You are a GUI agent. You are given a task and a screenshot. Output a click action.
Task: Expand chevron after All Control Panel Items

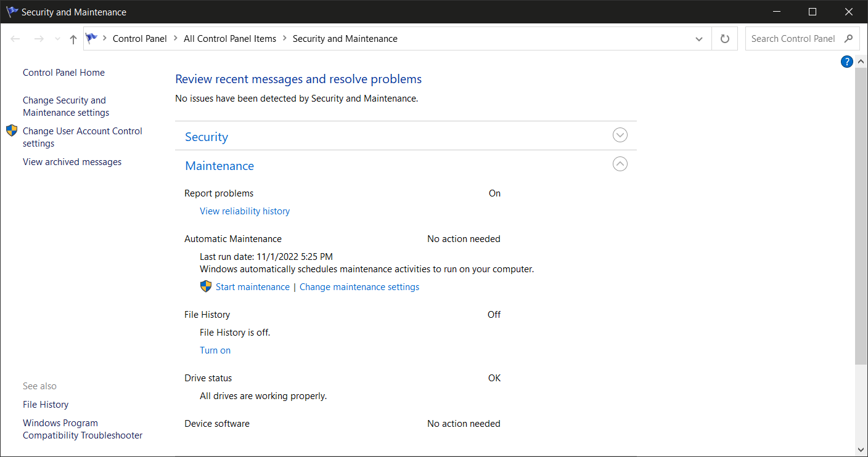tap(284, 39)
